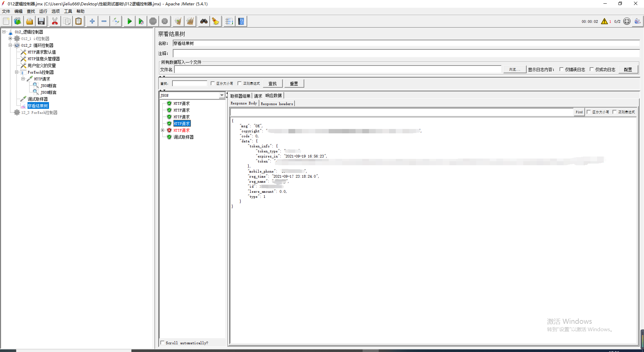
Task: Click the 注释 comment field
Action: coord(406,53)
